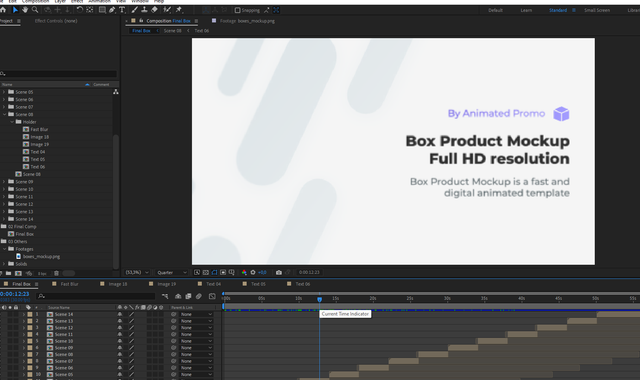Collapse the Holder folder in the Project panel
The height and width of the screenshot is (380, 640).
[x=12, y=122]
